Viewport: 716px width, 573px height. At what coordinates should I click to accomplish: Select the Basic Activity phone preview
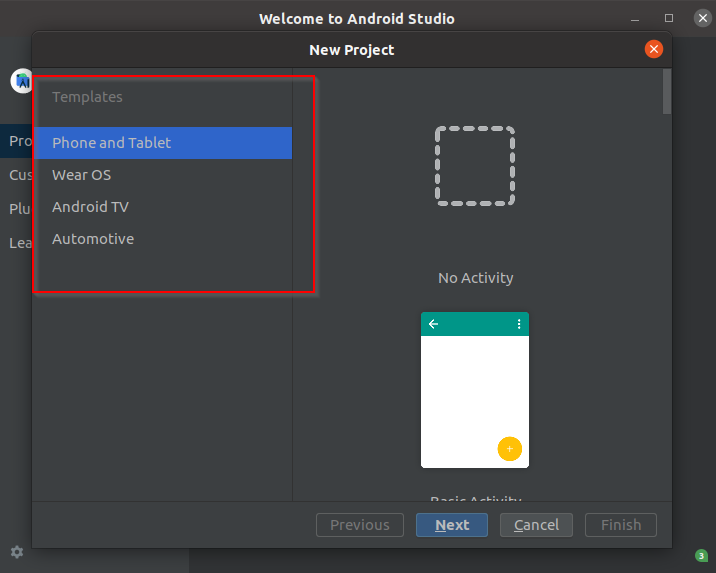[475, 390]
